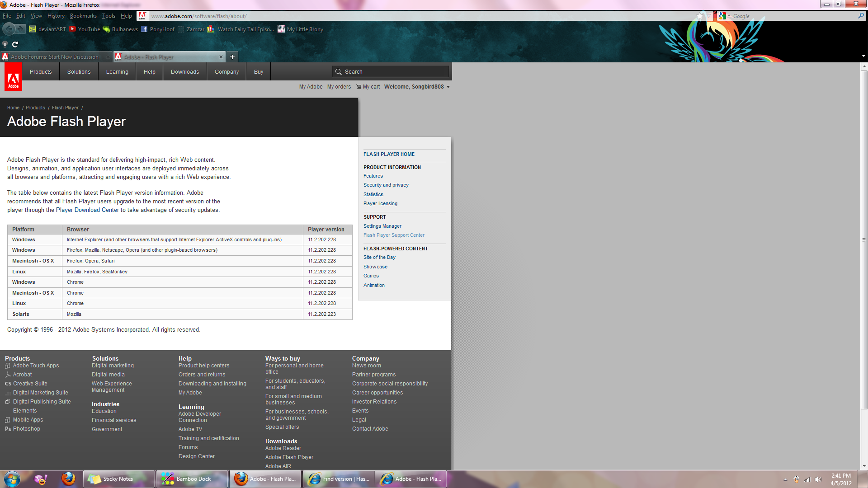This screenshot has width=868, height=488.
Task: Open the Firefox Bookmarks menu
Action: point(83,16)
